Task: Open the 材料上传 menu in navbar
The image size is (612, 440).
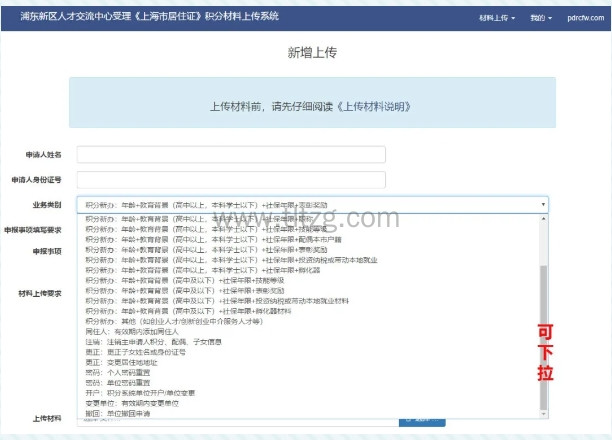Action: point(496,18)
